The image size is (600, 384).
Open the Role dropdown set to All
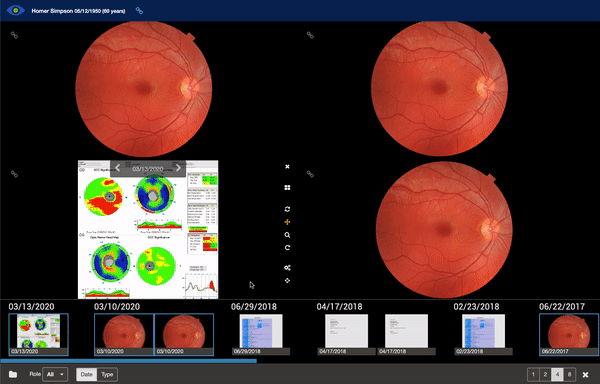point(55,374)
